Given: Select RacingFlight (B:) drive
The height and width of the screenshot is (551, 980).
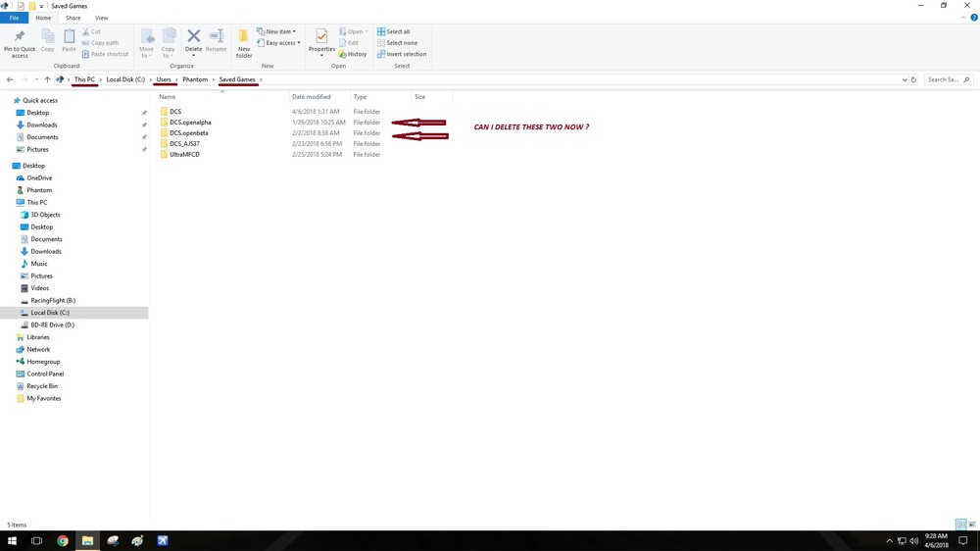Looking at the screenshot, I should coord(53,300).
